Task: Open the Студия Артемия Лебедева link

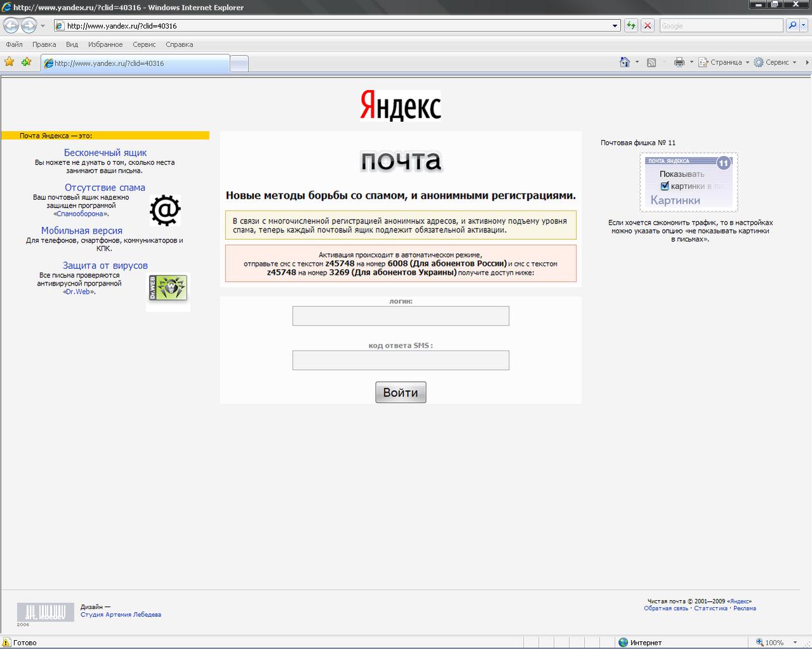Action: [121, 615]
